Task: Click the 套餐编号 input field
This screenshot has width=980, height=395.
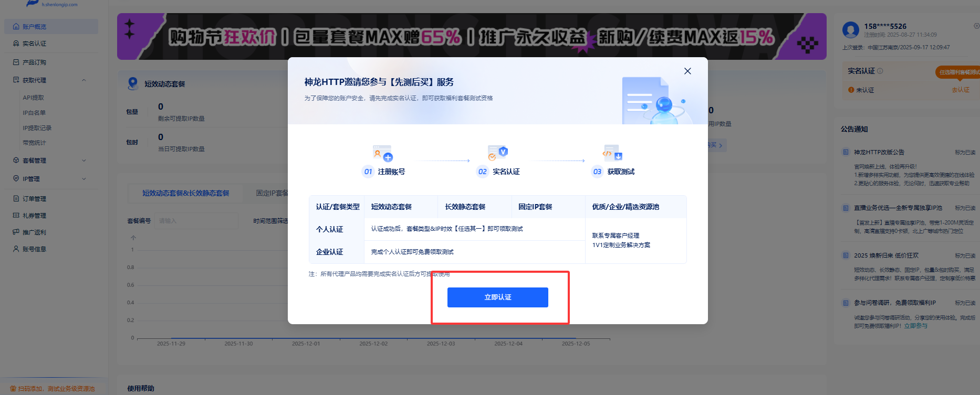Action: pos(196,221)
